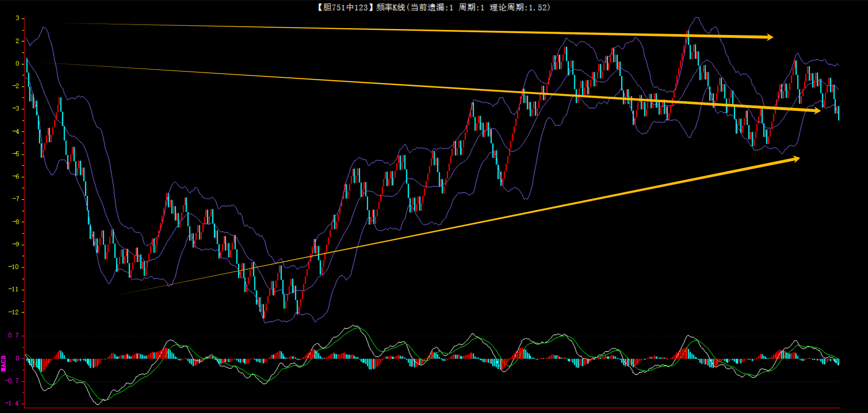Select the vertical magenta MACD label
The height and width of the screenshot is (413, 868).
(4, 363)
